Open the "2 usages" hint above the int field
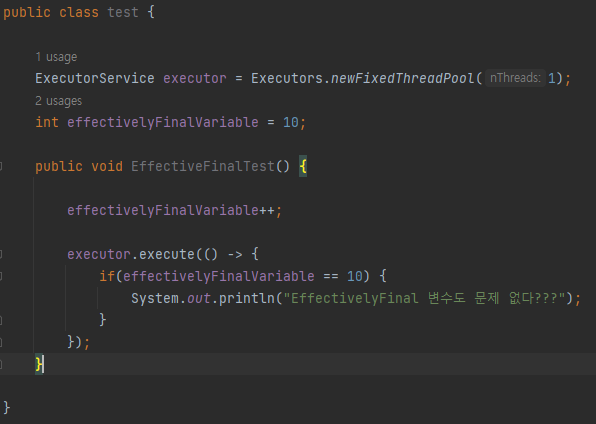This screenshot has width=596, height=424. pos(59,101)
